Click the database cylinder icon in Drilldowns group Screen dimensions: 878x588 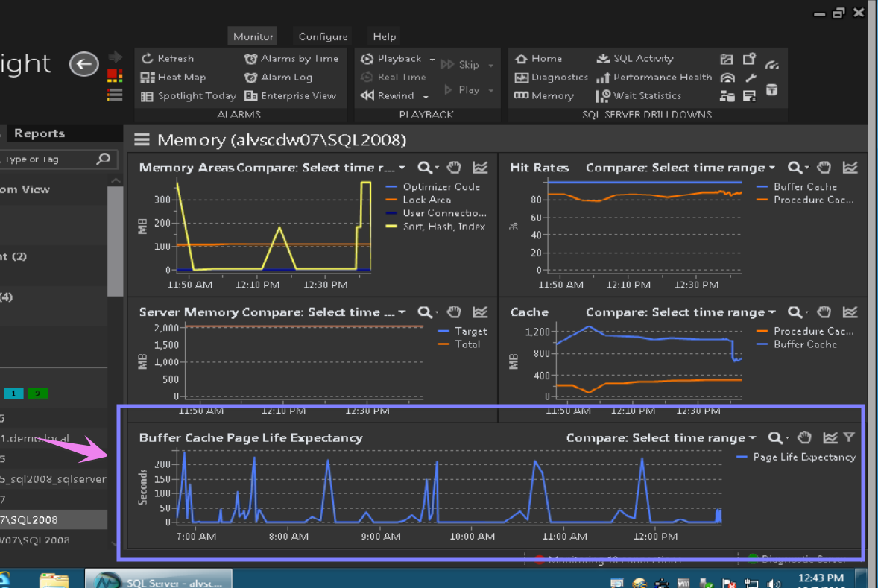pyautogui.click(x=771, y=89)
